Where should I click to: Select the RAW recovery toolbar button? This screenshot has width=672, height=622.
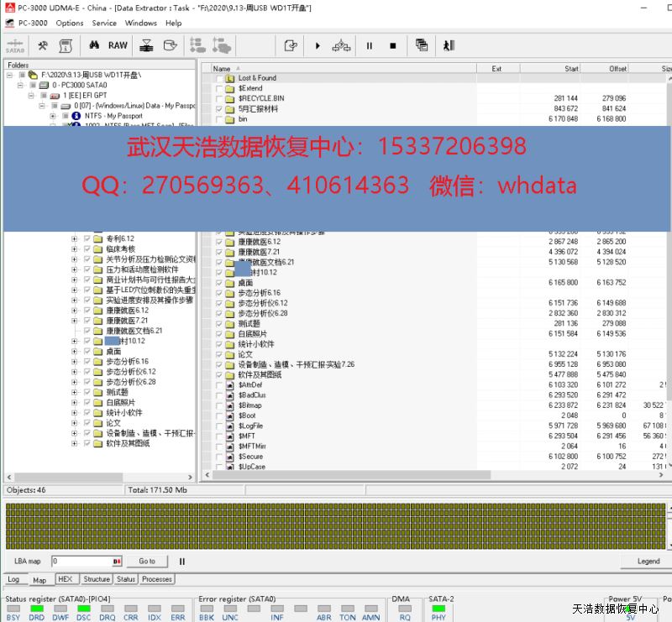(118, 45)
